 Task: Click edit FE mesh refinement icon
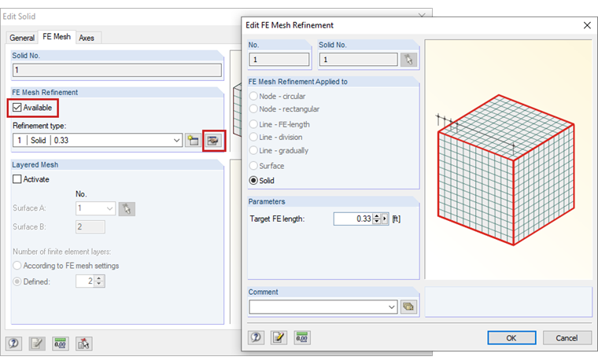[213, 141]
